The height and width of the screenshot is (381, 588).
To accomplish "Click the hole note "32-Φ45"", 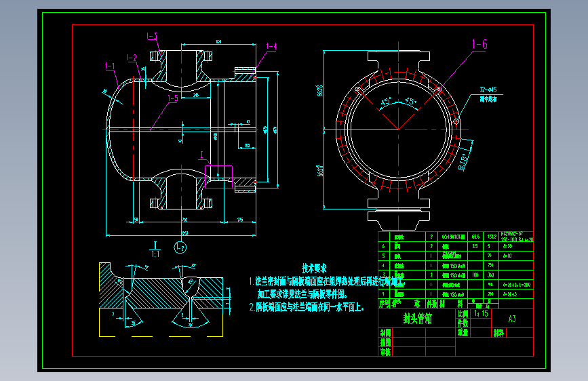I will [x=488, y=90].
